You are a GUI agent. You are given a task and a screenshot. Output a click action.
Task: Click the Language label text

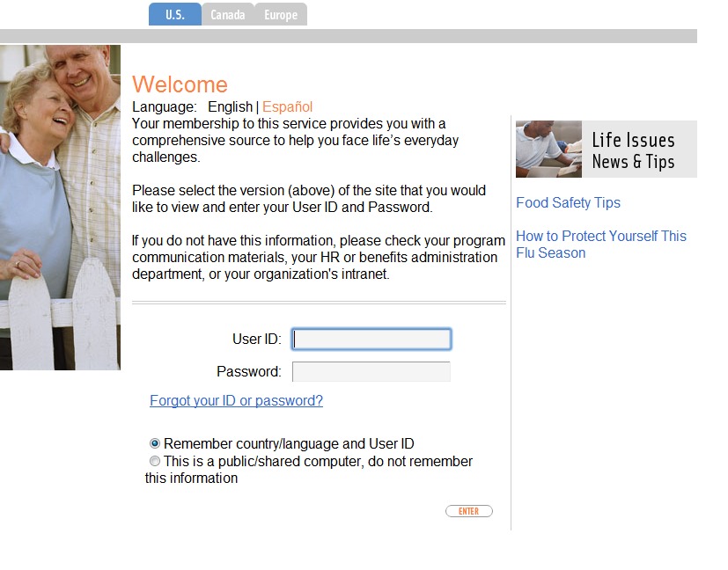(x=165, y=106)
